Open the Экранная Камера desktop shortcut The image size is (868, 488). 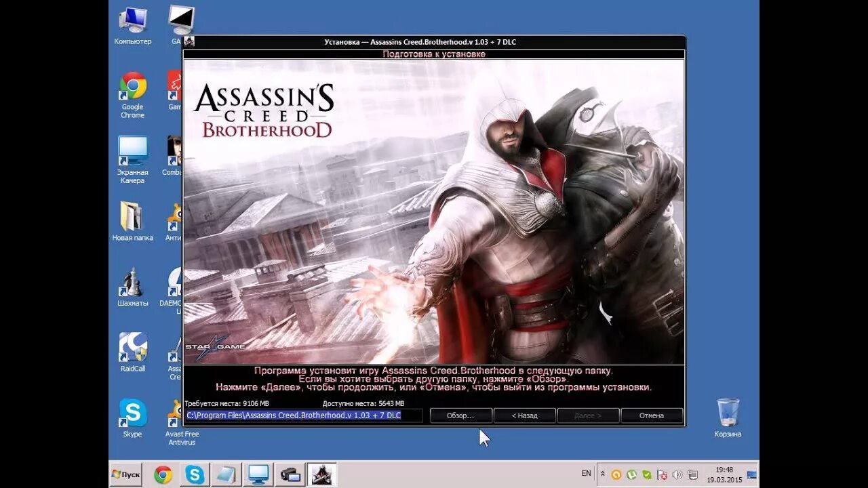[x=133, y=160]
